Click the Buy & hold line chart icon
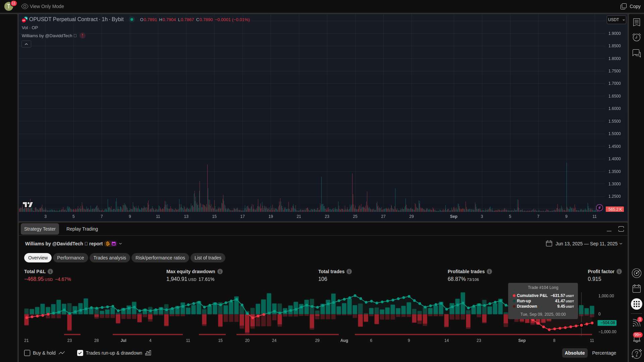 tap(62, 353)
